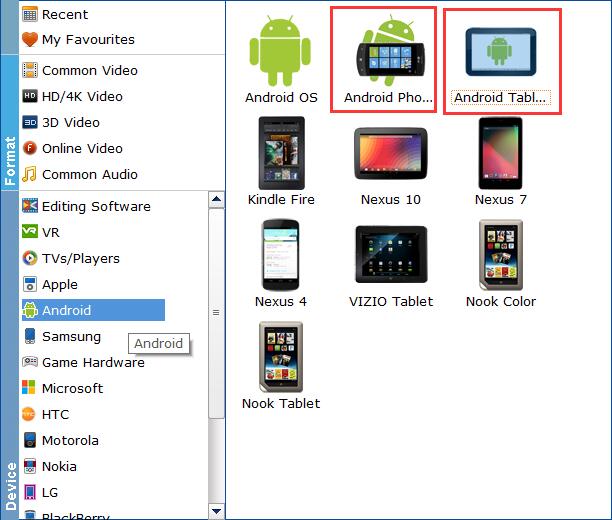The height and width of the screenshot is (520, 612).
Task: Open My Favourites heart icon
Action: [x=30, y=39]
